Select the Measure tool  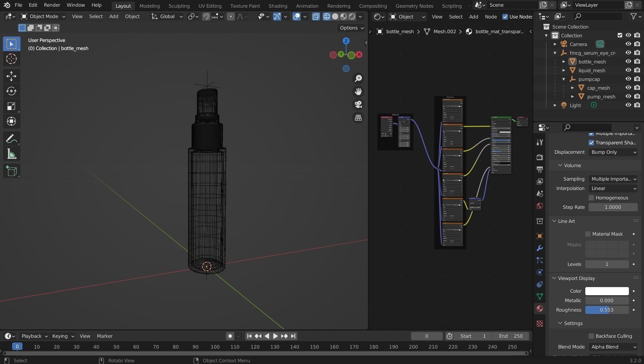11,154
